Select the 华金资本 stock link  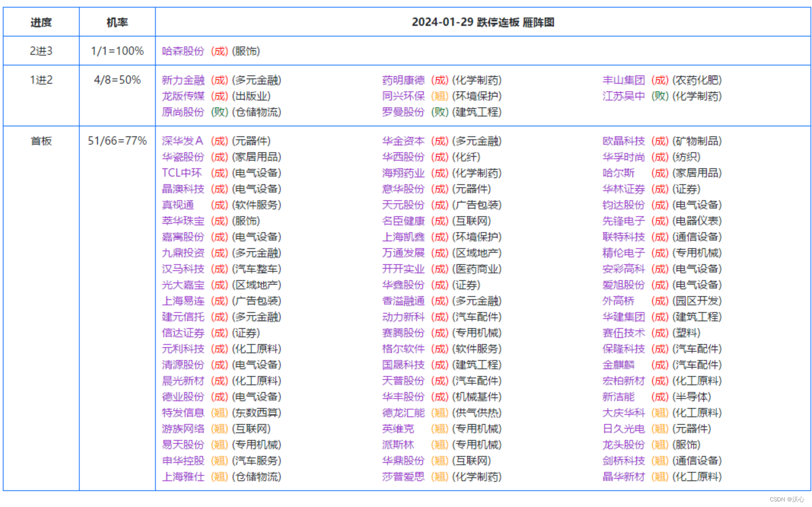(x=403, y=141)
